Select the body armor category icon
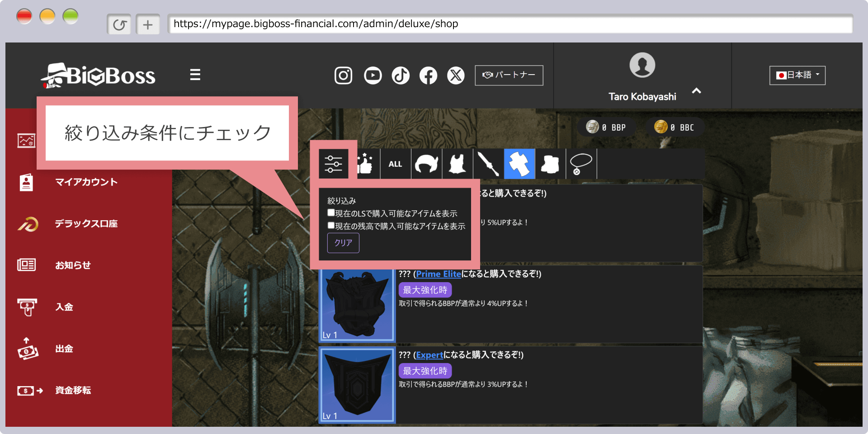Screen dimensions: 868x434 pos(457,164)
